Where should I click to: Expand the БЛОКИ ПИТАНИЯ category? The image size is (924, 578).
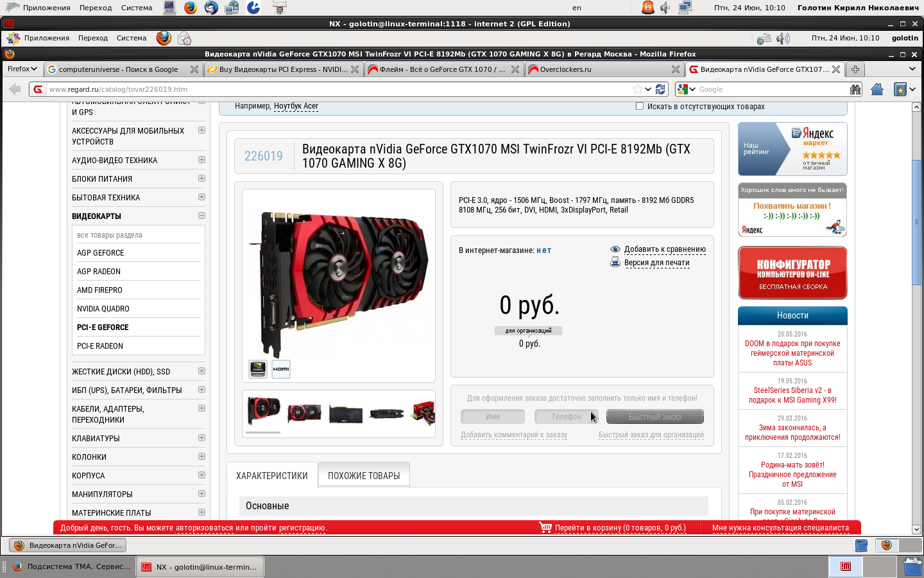(201, 179)
